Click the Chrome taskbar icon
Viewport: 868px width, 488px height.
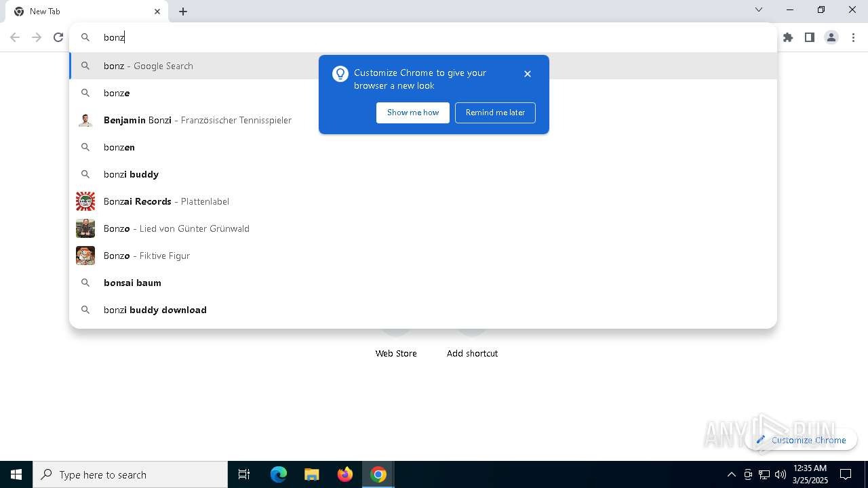click(378, 474)
